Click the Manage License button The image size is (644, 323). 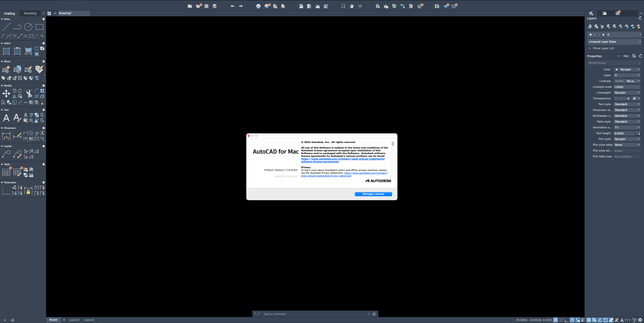(x=373, y=194)
